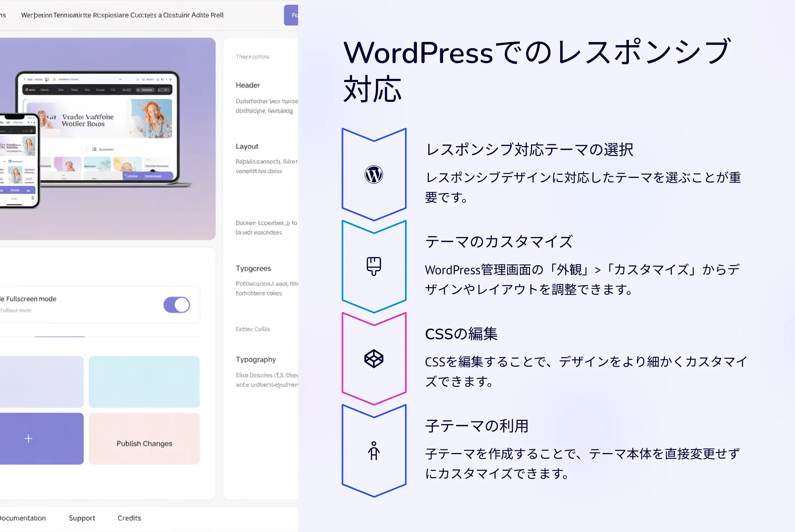Screen dimensions: 795x532
Task: Select the Header settings section
Action: (248, 85)
